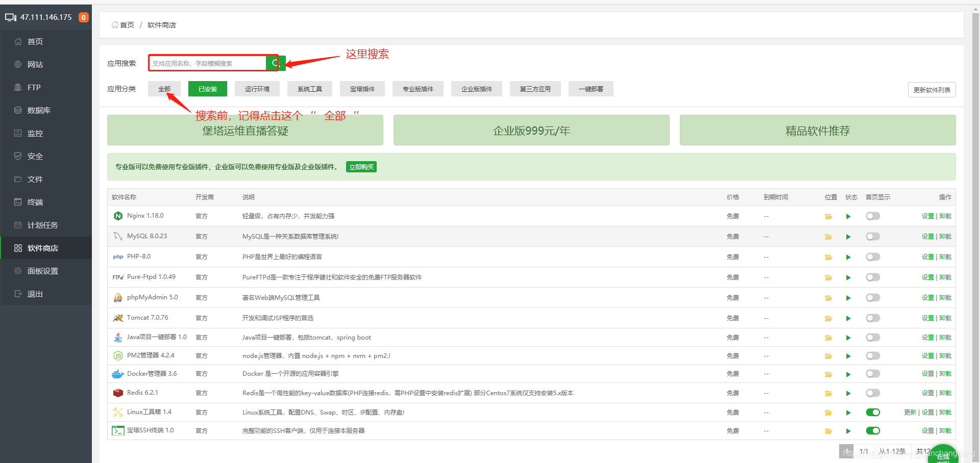Open FTP in the sidebar
This screenshot has width=980, height=463.
tap(46, 87)
